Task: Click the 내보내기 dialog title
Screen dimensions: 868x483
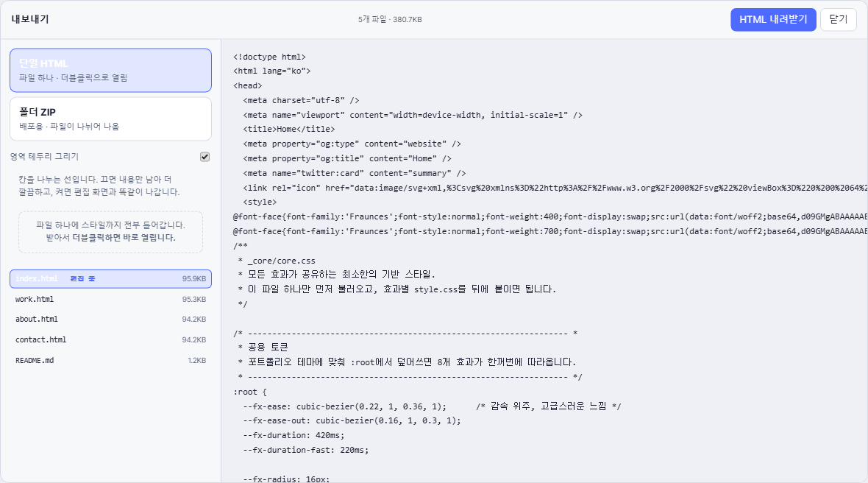Action: 30,19
